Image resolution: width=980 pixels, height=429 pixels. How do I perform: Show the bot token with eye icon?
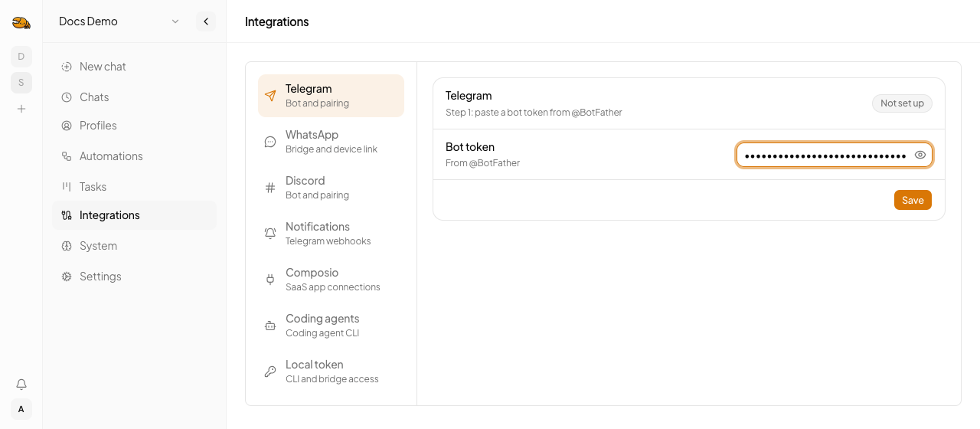coord(920,155)
